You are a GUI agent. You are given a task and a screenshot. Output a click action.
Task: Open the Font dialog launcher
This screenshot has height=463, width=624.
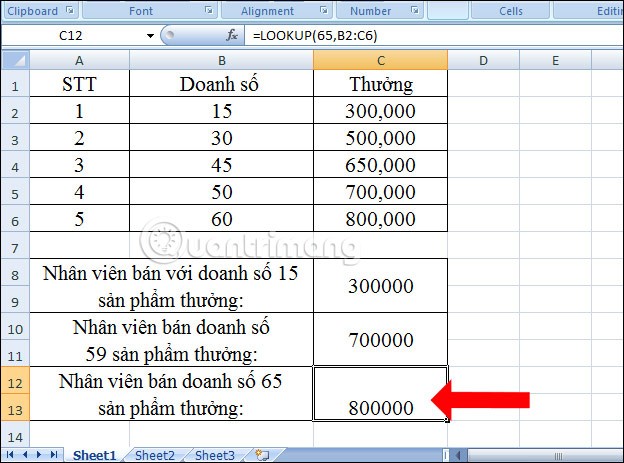209,10
